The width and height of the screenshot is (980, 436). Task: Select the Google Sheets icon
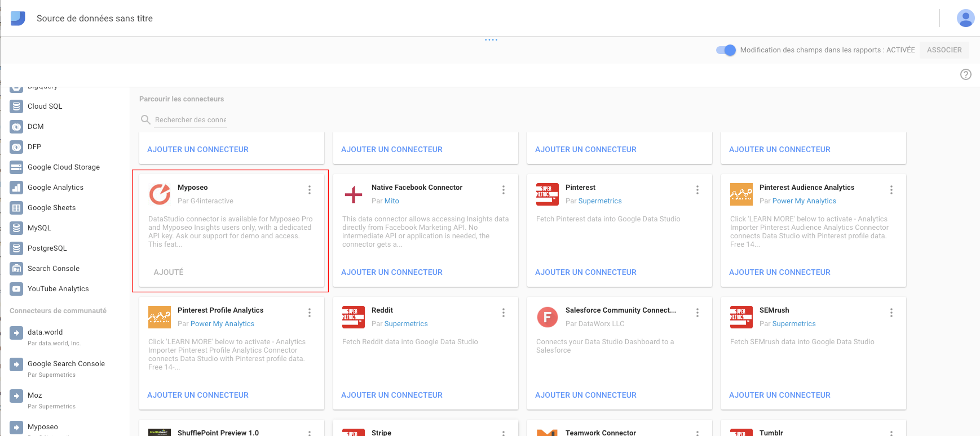pyautogui.click(x=16, y=207)
